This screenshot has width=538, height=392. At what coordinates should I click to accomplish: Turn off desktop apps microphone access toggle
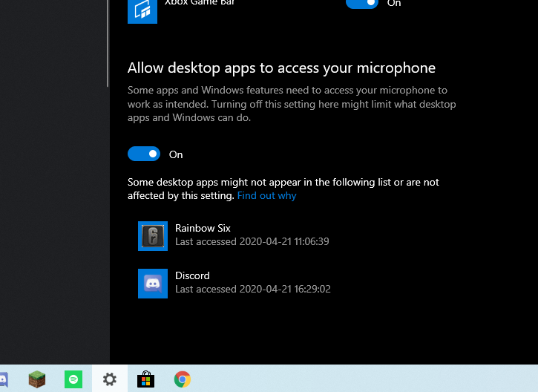click(x=144, y=154)
